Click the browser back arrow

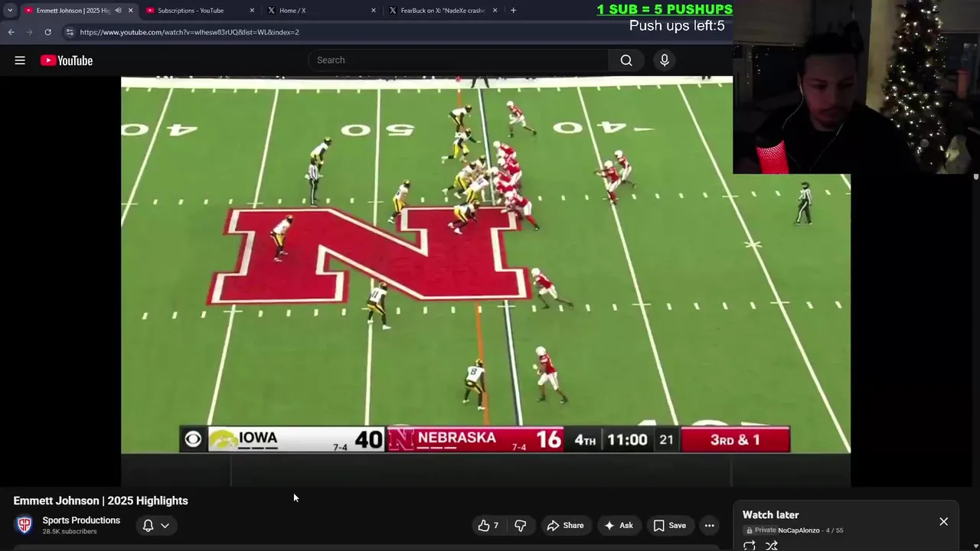[11, 32]
